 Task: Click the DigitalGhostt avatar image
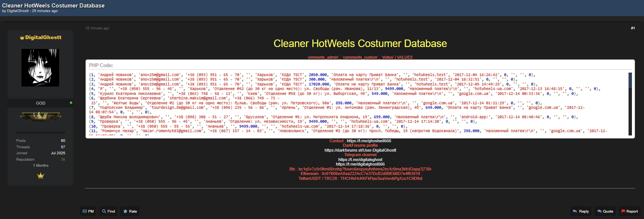point(40,68)
